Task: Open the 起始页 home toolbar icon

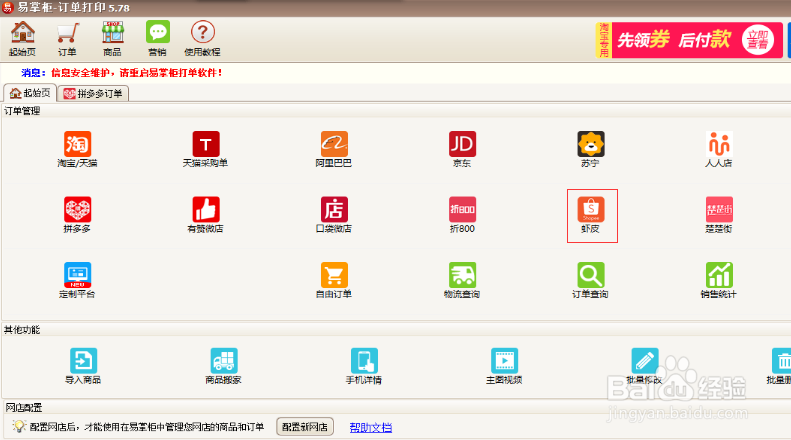Action: point(23,38)
